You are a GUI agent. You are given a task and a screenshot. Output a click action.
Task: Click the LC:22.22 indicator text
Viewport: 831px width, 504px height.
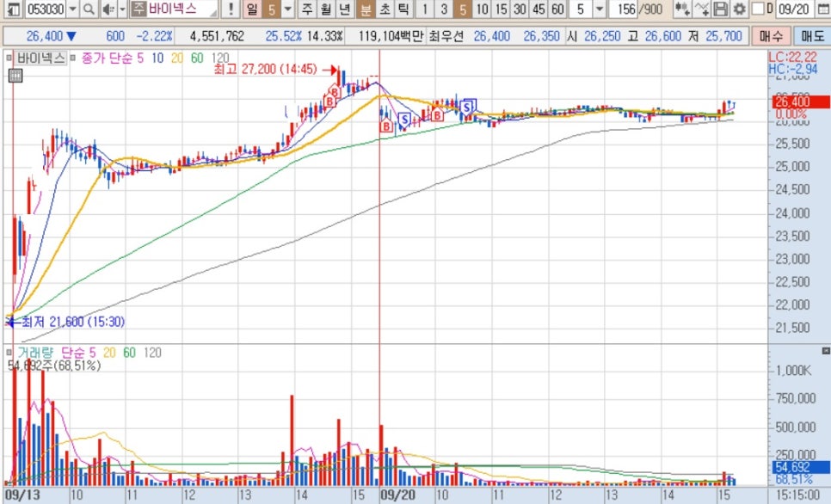click(793, 58)
